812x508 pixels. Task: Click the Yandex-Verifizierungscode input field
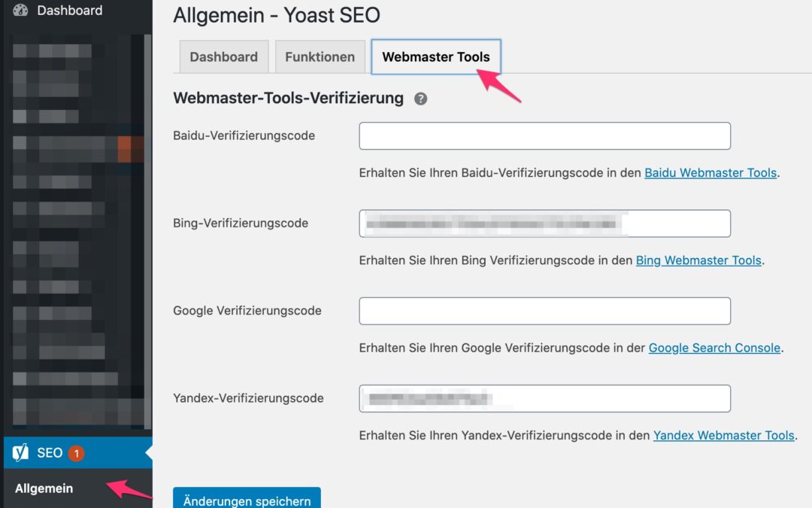[544, 398]
